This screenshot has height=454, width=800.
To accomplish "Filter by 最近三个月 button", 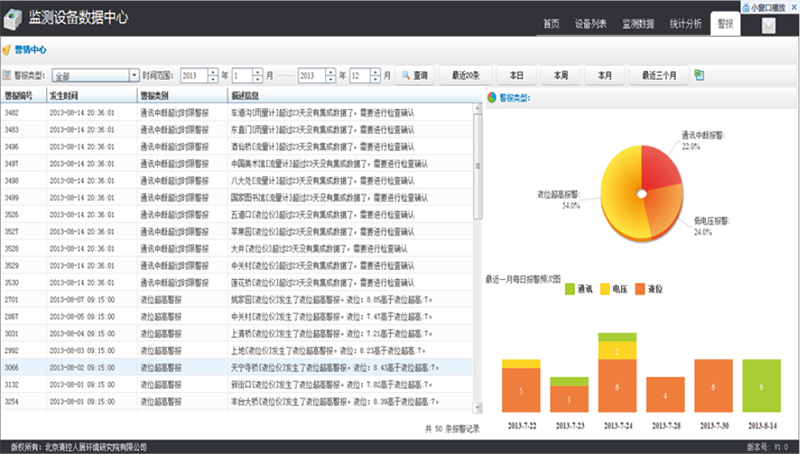I will click(658, 75).
